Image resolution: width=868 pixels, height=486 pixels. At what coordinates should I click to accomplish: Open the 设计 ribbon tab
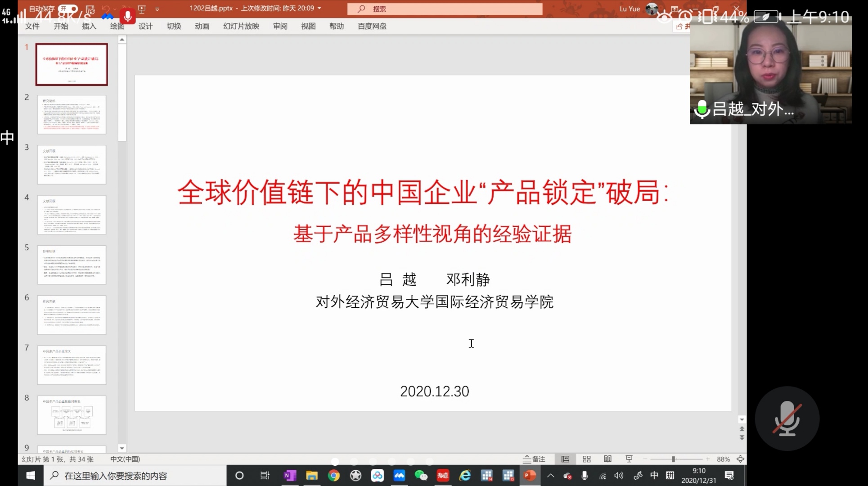[x=145, y=26]
